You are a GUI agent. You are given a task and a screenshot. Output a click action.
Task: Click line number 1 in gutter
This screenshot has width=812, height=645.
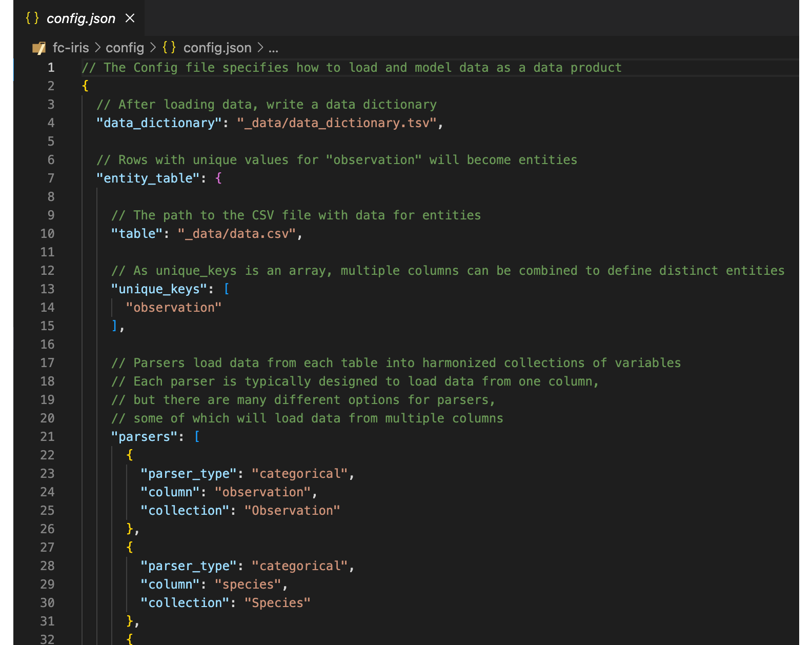coord(51,68)
